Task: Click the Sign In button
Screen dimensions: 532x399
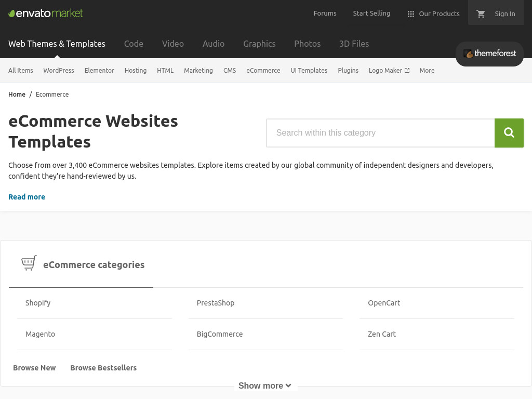Action: [x=504, y=14]
